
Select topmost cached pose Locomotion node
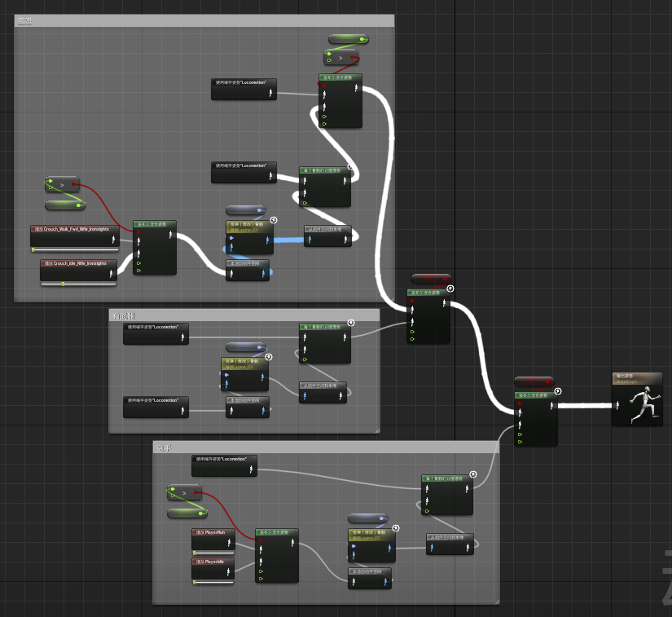pyautogui.click(x=244, y=83)
